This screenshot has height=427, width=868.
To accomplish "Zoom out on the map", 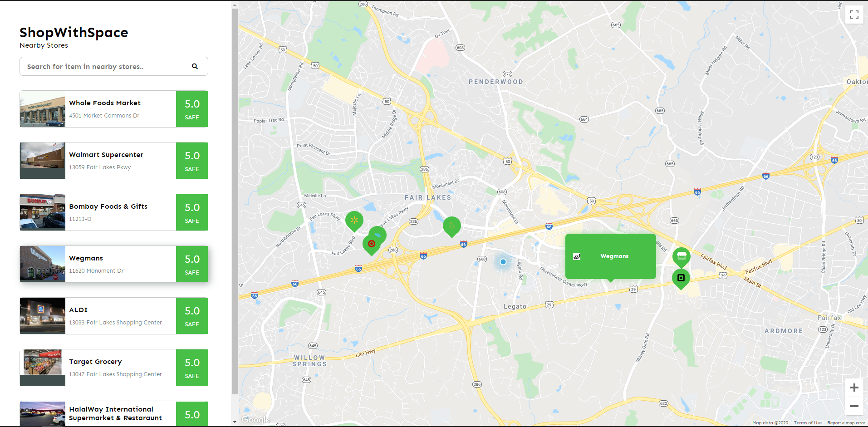I will [854, 406].
